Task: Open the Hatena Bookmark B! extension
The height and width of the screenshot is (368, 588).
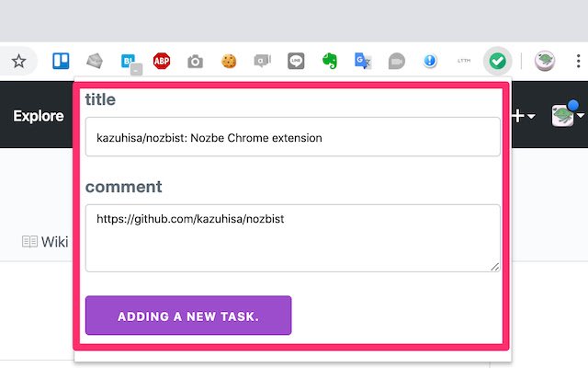Action: point(130,63)
